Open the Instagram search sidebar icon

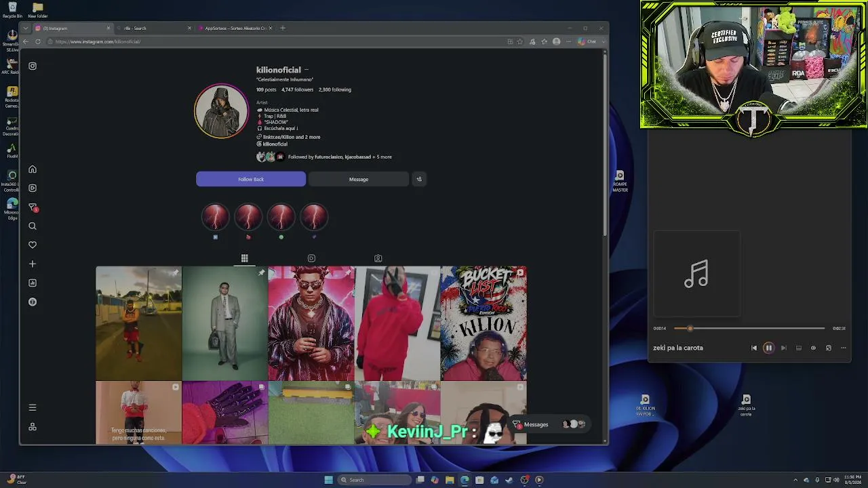pyautogui.click(x=33, y=226)
